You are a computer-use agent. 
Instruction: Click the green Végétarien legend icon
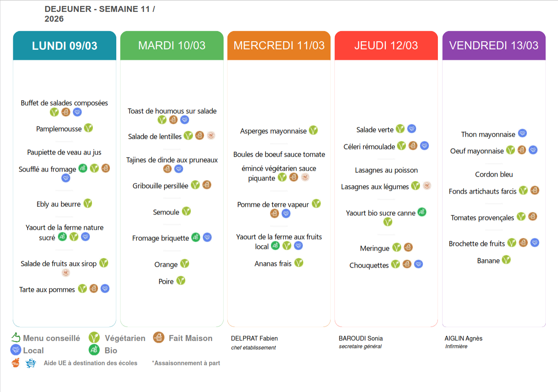click(94, 338)
